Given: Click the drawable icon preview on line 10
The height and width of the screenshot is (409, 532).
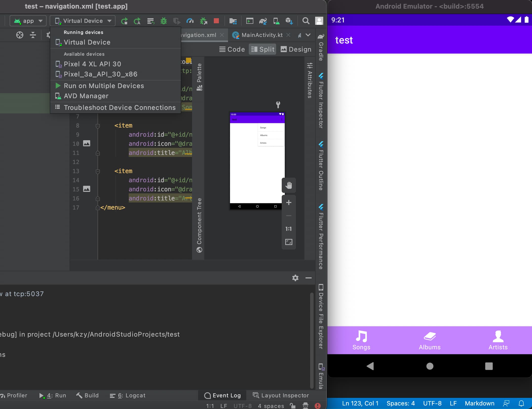Looking at the screenshot, I should [x=87, y=144].
